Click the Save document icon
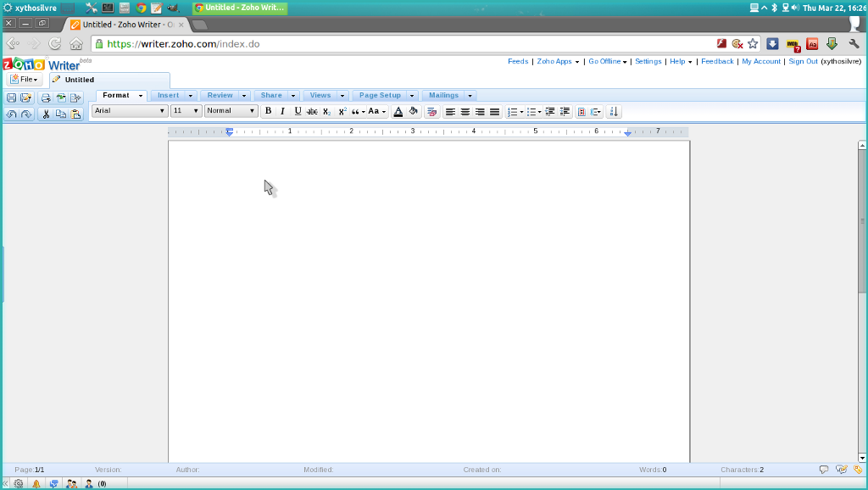 [x=11, y=98]
